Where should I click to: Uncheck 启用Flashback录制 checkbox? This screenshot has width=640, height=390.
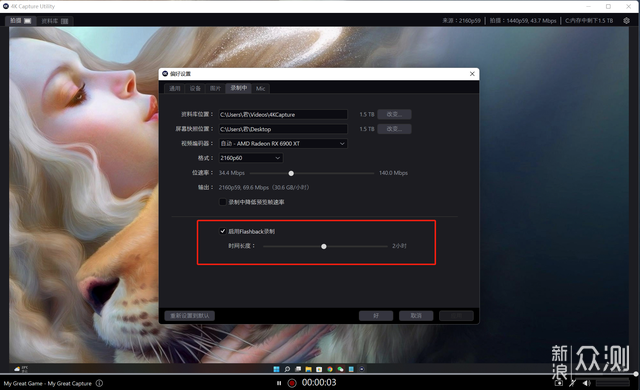pos(222,231)
